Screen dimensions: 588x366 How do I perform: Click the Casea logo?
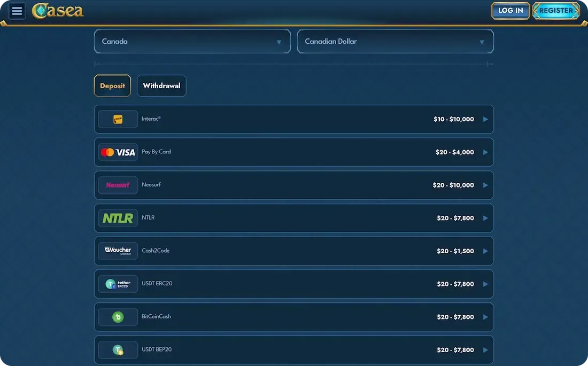(x=58, y=11)
